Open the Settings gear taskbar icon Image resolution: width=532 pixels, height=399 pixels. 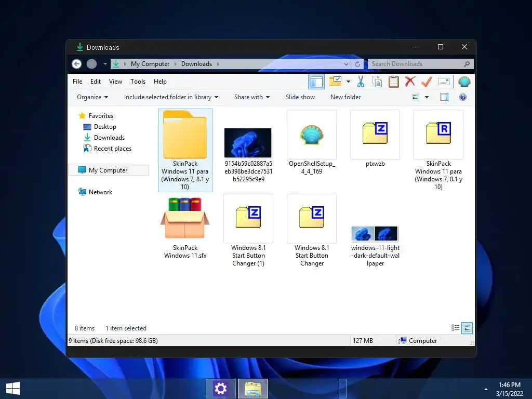tap(220, 389)
